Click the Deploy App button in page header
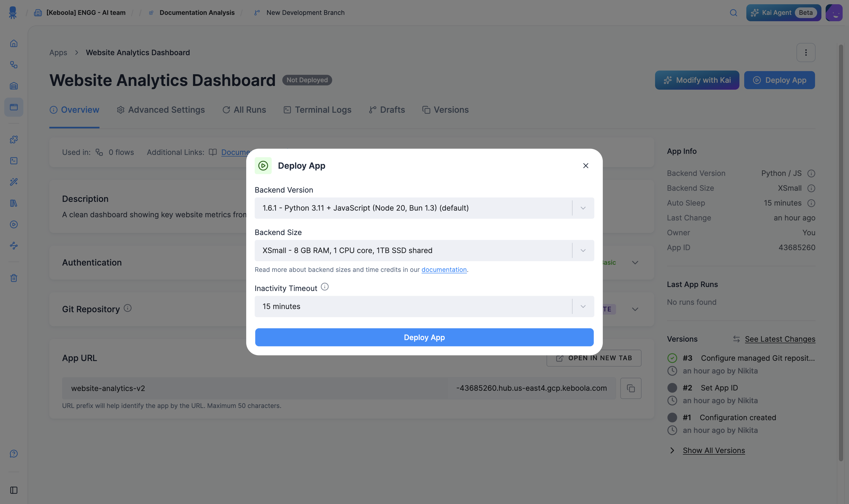849x504 pixels. click(779, 80)
